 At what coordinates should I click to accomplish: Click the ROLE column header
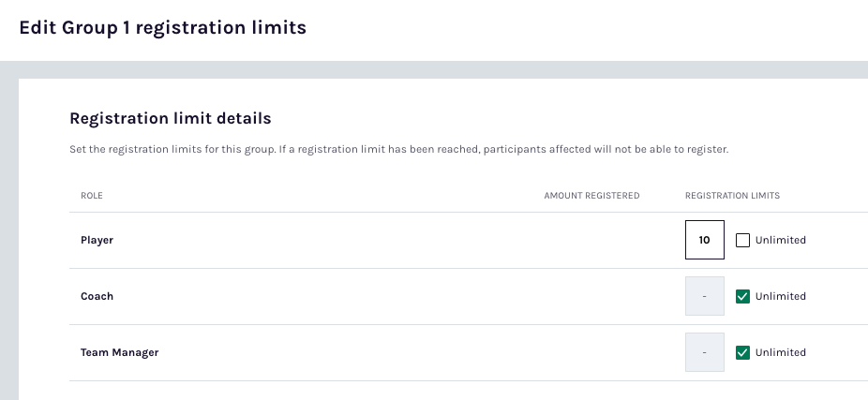[x=92, y=196]
